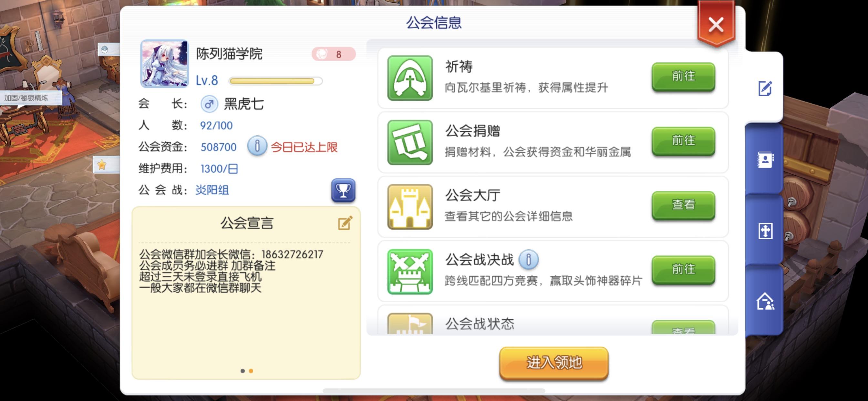Go to 祈祷 with 前往 button
This screenshot has width=868, height=401.
[683, 77]
